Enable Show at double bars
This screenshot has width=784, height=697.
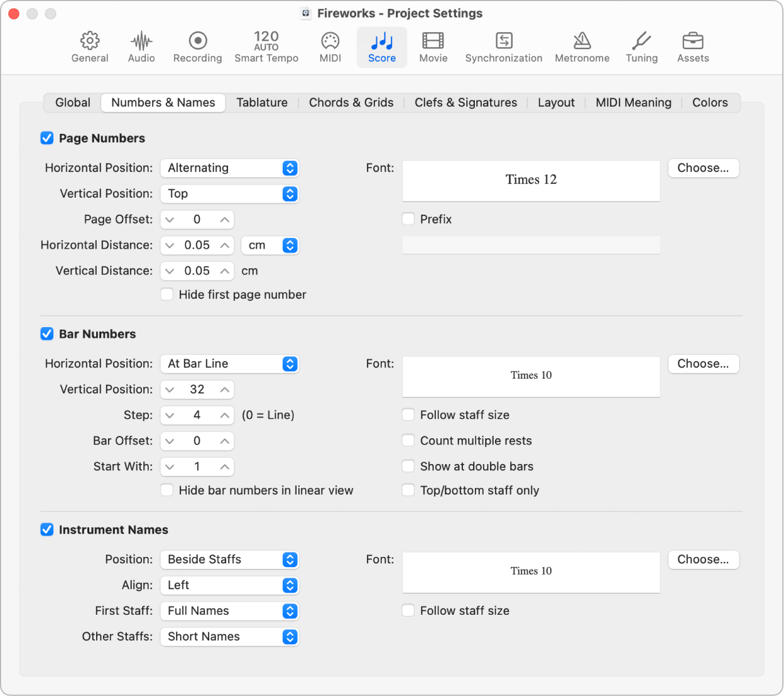point(408,466)
